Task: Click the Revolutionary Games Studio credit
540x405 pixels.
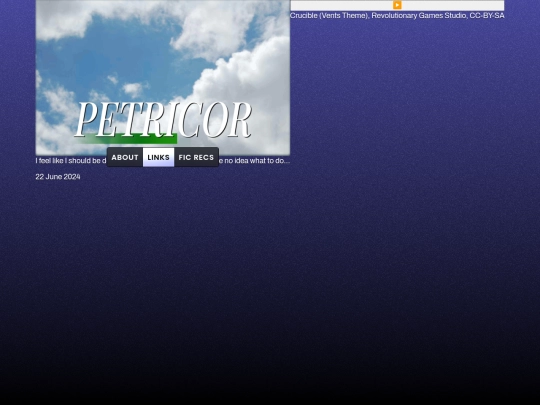Action: [x=419, y=15]
